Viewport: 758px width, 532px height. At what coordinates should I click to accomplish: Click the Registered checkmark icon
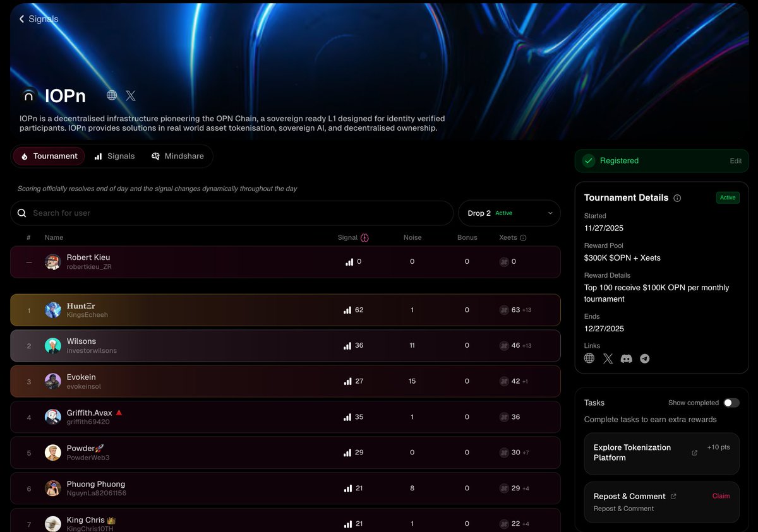(x=589, y=161)
